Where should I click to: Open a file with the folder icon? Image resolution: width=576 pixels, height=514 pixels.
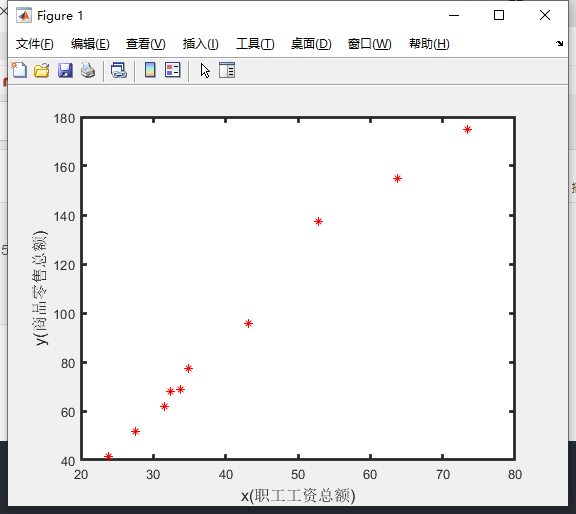(42, 70)
